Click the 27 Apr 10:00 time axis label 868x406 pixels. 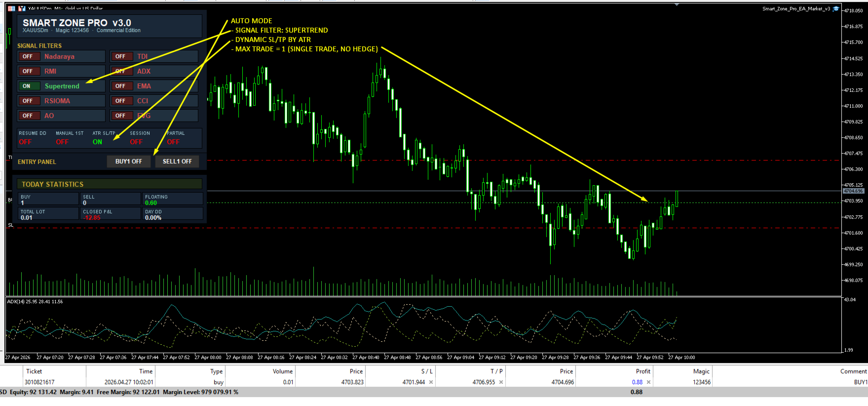click(x=681, y=358)
